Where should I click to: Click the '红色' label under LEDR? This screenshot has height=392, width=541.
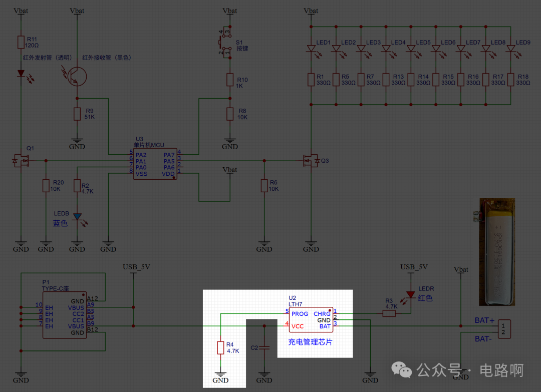[x=425, y=298]
